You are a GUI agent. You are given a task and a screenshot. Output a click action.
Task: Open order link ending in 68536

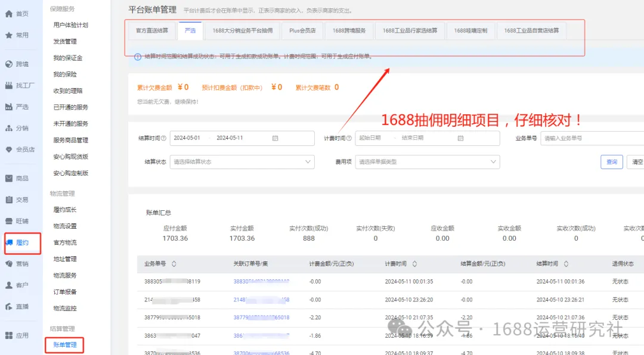click(x=261, y=353)
